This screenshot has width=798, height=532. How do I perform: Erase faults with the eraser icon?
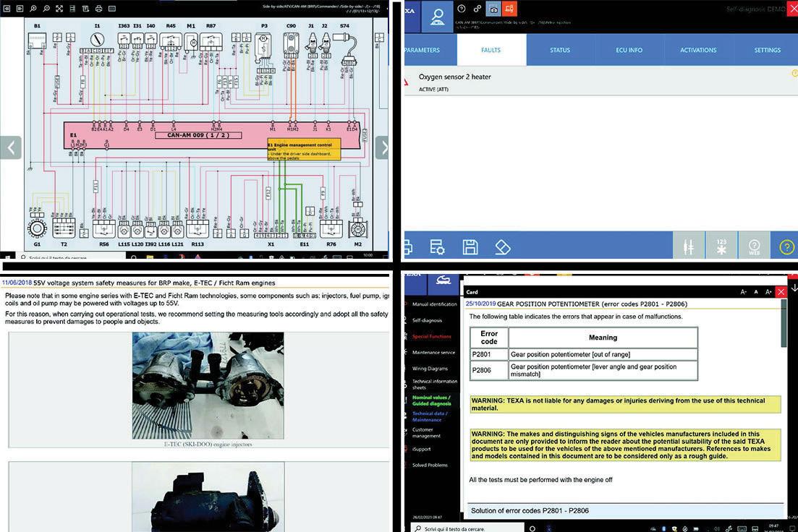(502, 247)
